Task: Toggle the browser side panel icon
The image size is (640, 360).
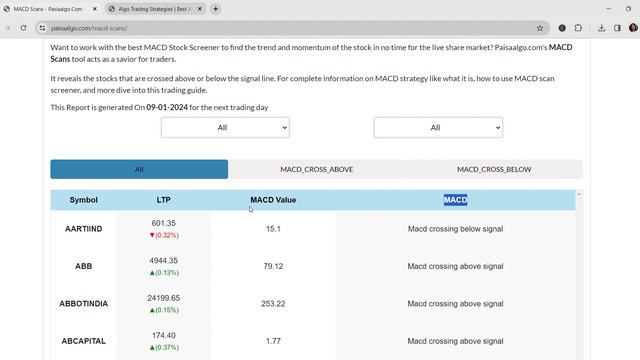Action: [x=617, y=28]
